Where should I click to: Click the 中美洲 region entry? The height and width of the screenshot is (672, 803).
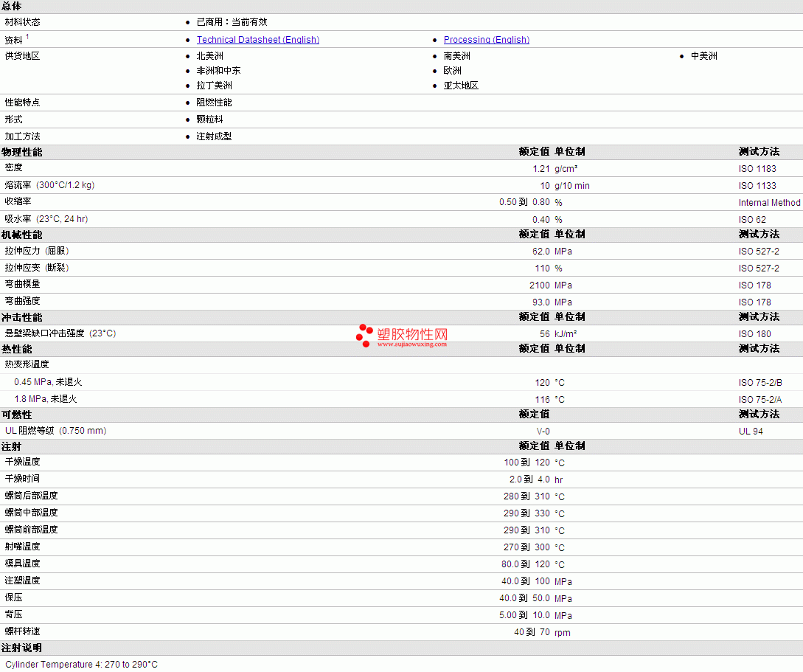click(703, 56)
